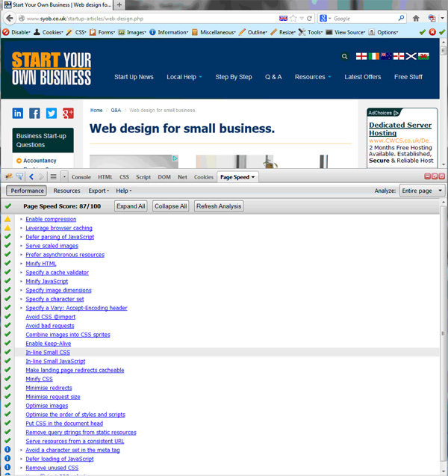Image resolution: width=448 pixels, height=476 pixels.
Task: Click the Firebug bug icon
Action: coord(8,177)
